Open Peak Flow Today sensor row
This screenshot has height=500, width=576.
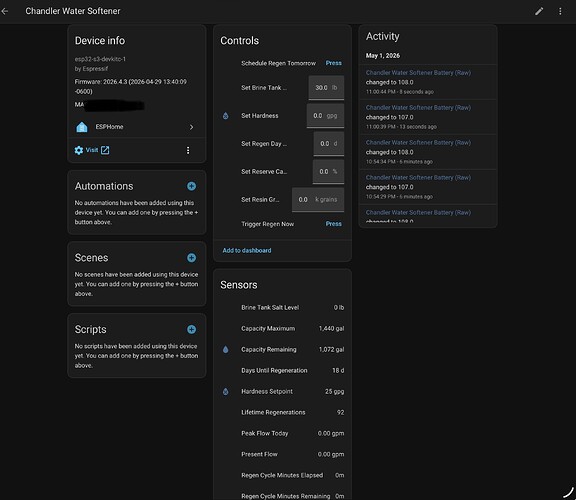tap(282, 433)
